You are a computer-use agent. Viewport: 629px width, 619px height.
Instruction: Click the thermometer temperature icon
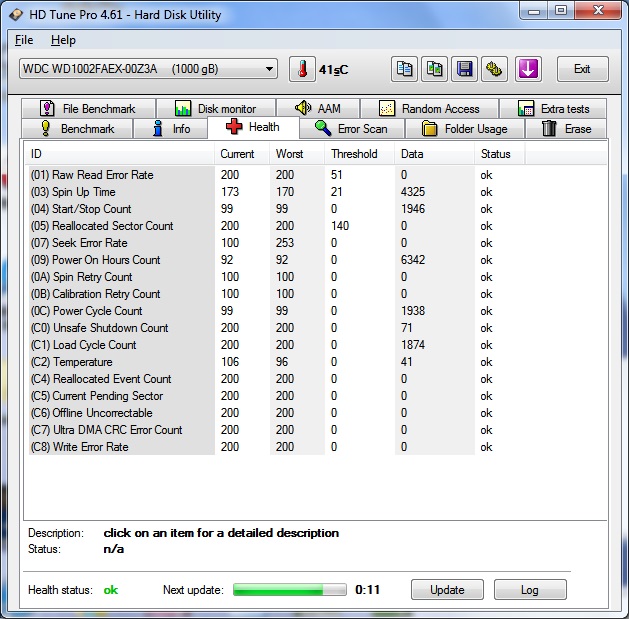(x=302, y=69)
